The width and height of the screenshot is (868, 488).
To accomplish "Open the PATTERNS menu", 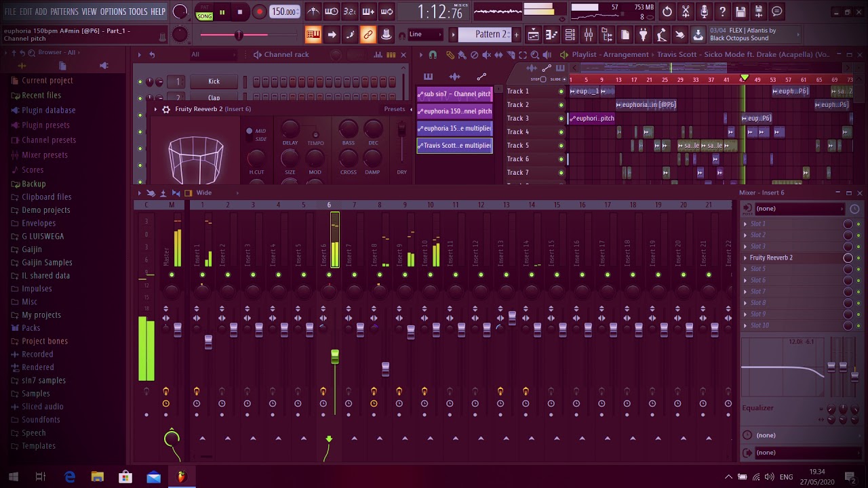I will point(64,12).
